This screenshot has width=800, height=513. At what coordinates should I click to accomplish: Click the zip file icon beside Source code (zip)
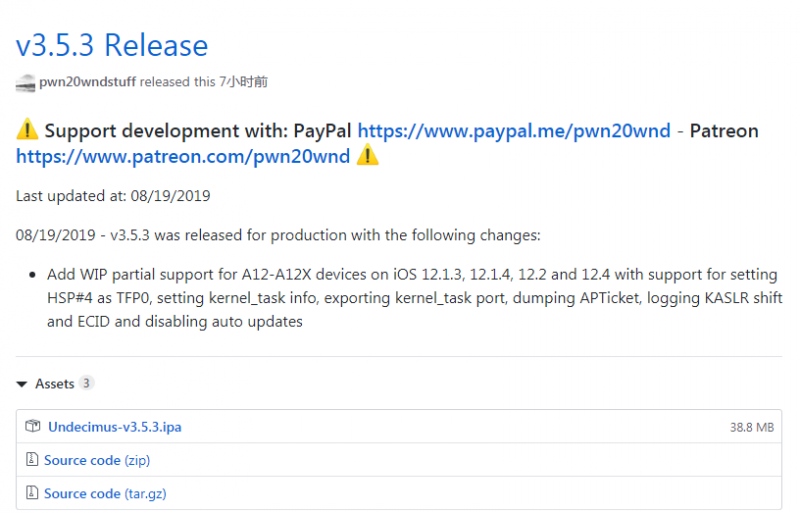click(x=32, y=459)
